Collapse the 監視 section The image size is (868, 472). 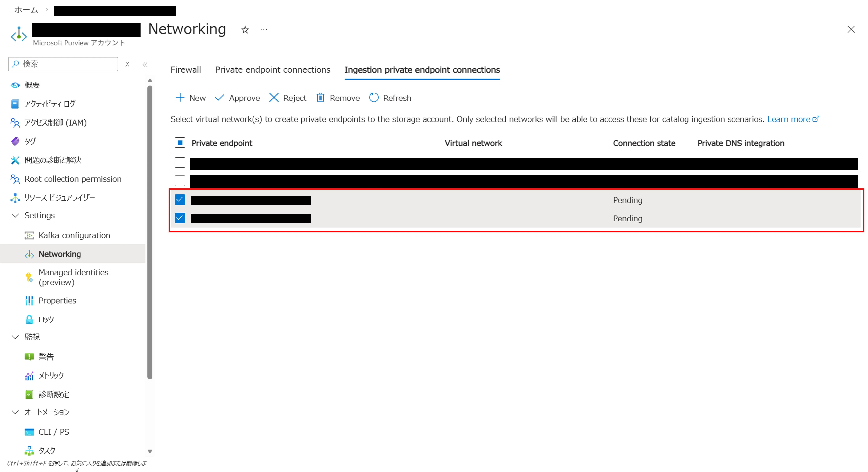pyautogui.click(x=15, y=337)
